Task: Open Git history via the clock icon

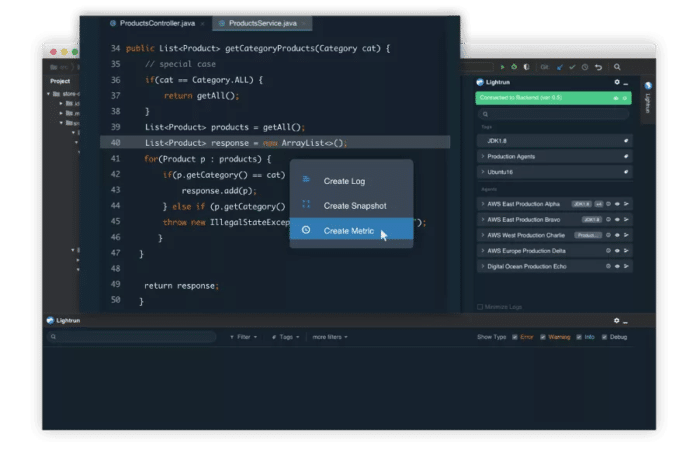Action: coord(585,67)
